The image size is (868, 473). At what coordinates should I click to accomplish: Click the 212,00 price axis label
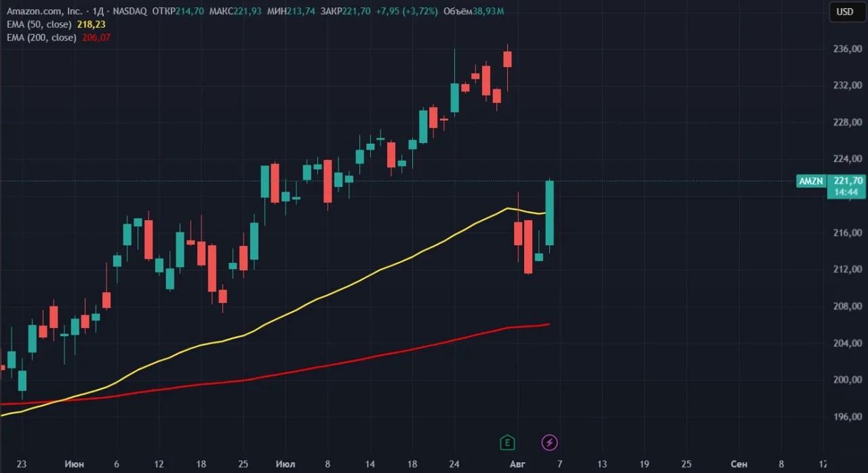click(x=848, y=270)
